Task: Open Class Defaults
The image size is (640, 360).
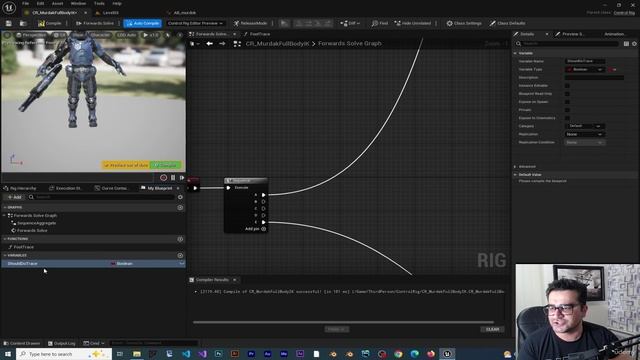Action: coord(507,23)
